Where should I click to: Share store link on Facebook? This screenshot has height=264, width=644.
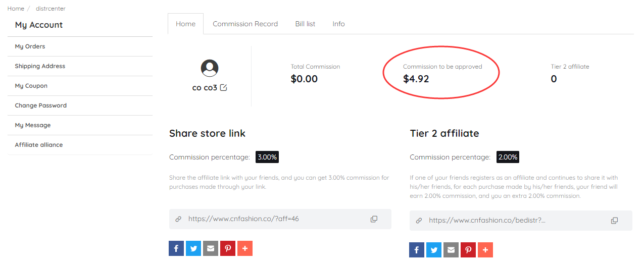point(176,248)
